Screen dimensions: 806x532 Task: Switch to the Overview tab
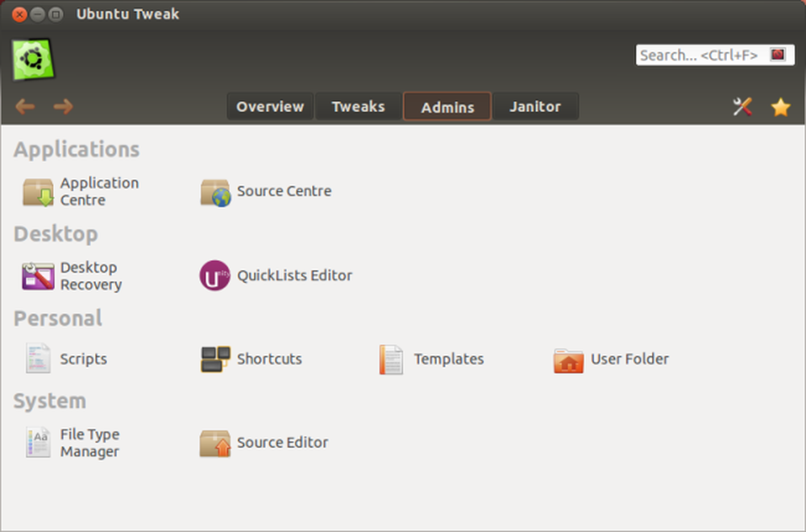[270, 106]
